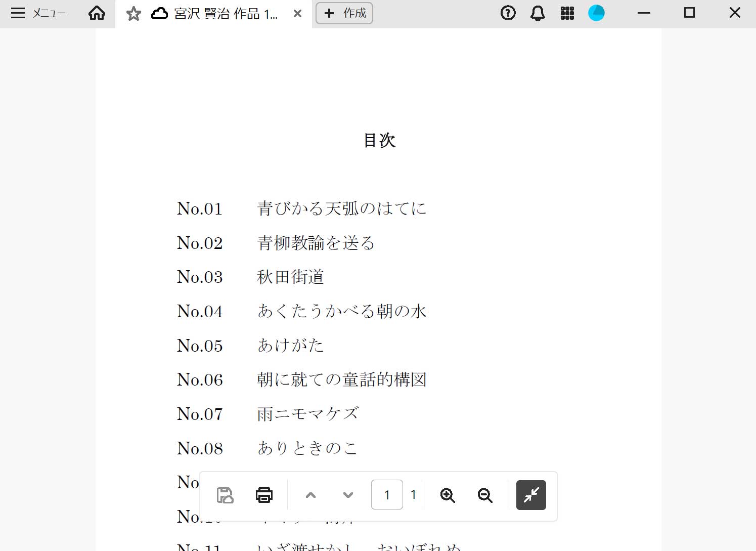Viewport: 756px width, 551px height.
Task: Click the No.03 label
Action: pyautogui.click(x=200, y=277)
